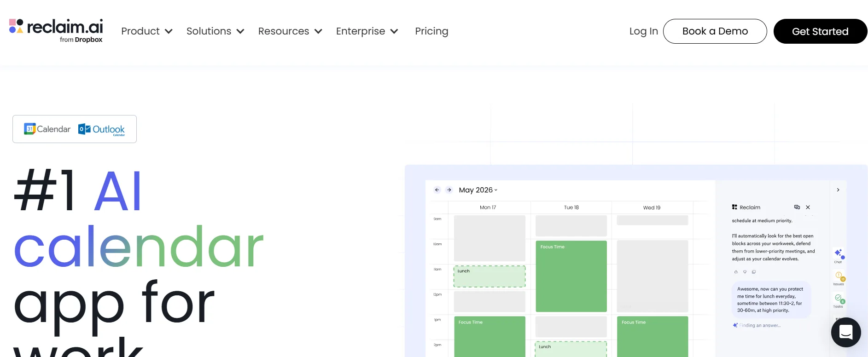Give thumbs up to the assistant reply
Image resolution: width=868 pixels, height=357 pixels.
click(736, 272)
